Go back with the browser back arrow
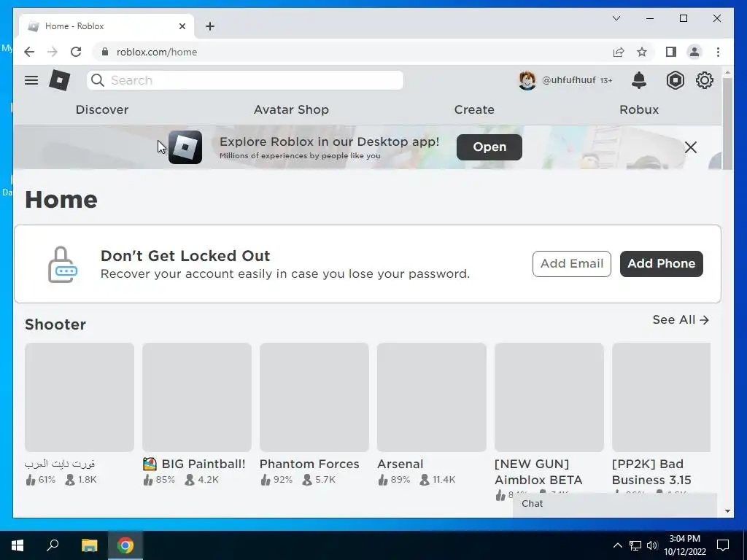Image resolution: width=747 pixels, height=560 pixels. tap(29, 52)
